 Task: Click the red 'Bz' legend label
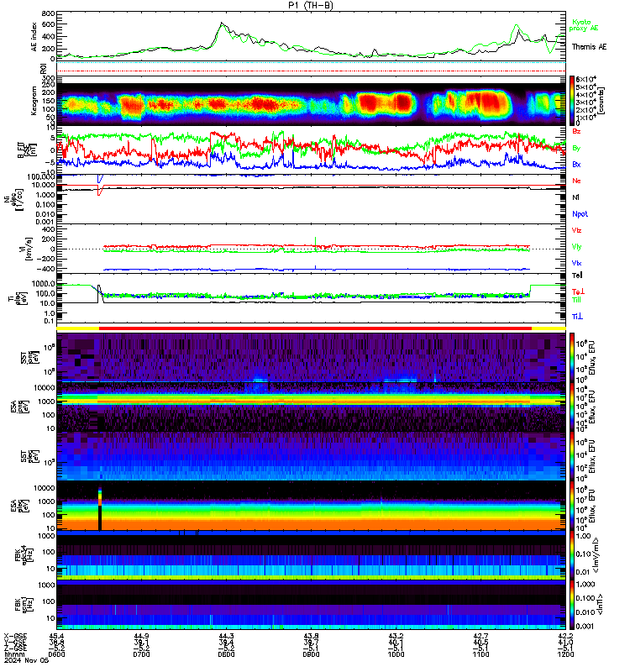tap(576, 131)
